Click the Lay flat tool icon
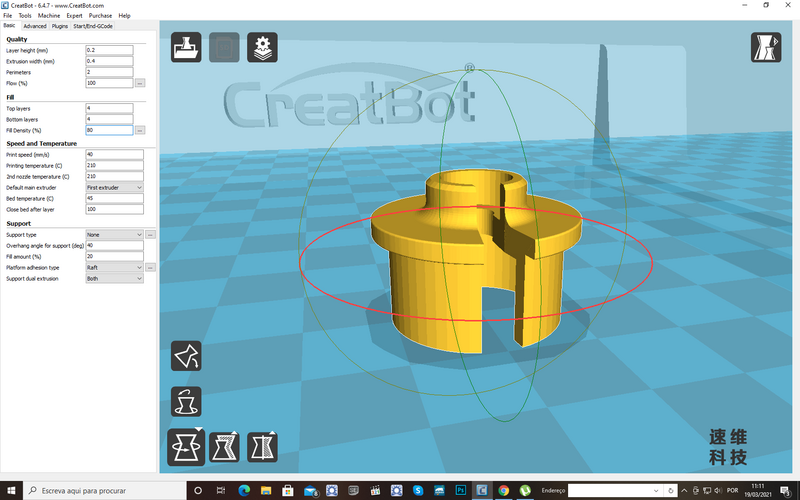This screenshot has height=500, width=800. 186,356
